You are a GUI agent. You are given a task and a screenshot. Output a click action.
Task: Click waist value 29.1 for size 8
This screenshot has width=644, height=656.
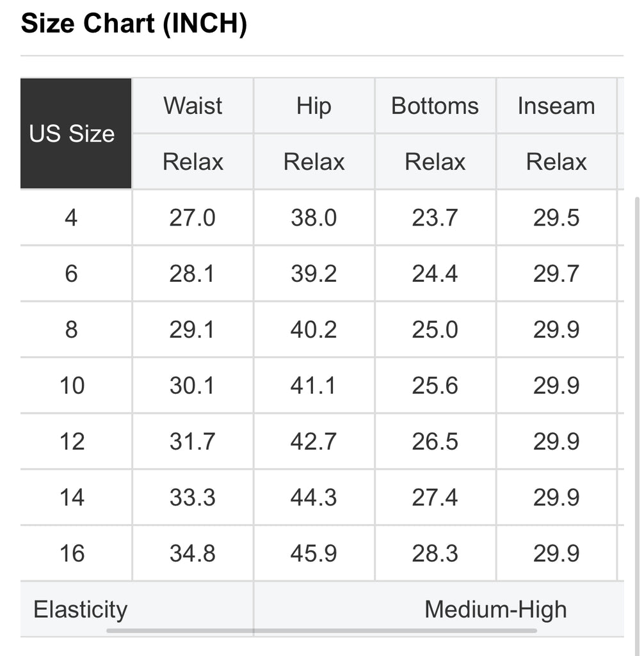point(192,330)
